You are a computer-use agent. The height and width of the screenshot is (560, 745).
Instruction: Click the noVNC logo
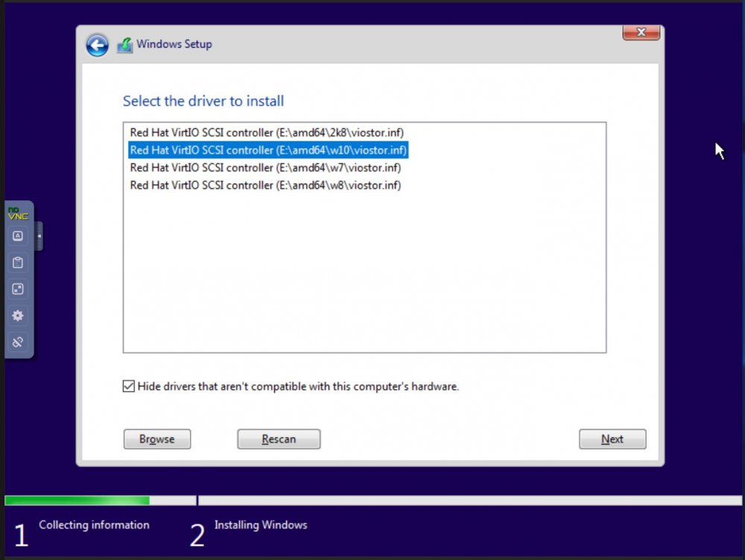pos(18,214)
